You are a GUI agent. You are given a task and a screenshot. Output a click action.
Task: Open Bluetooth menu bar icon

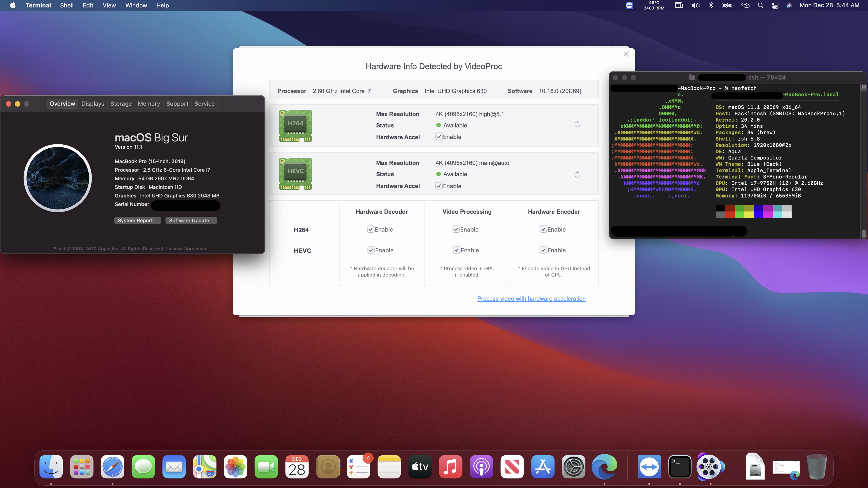(x=711, y=5)
